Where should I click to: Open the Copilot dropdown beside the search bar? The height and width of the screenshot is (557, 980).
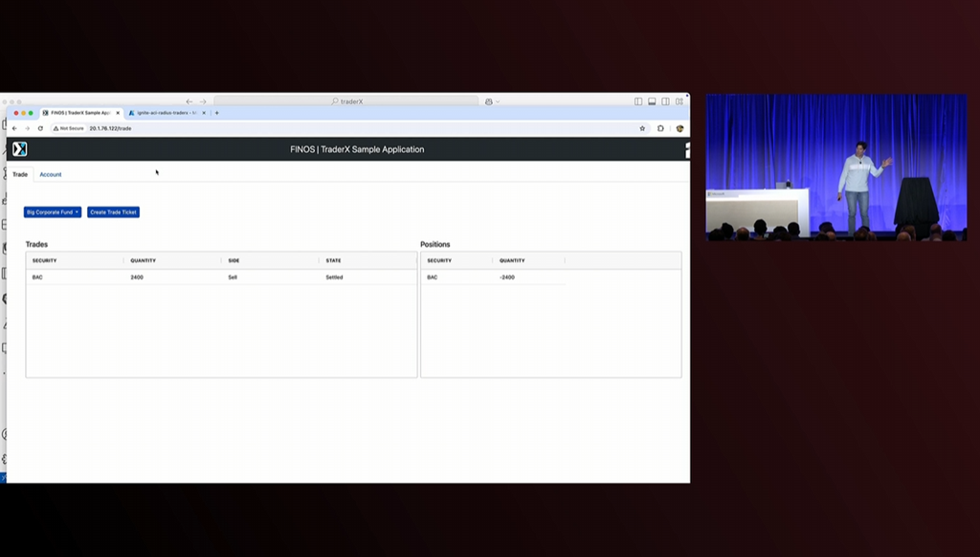[492, 101]
